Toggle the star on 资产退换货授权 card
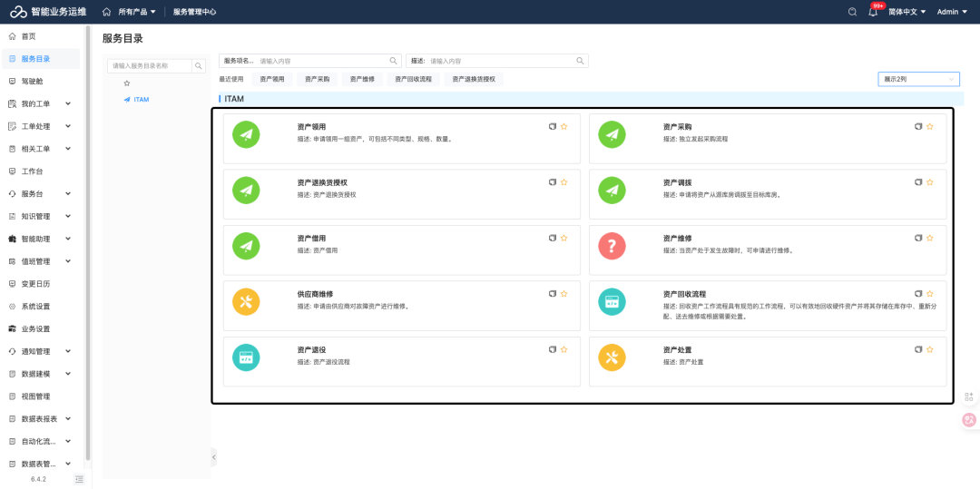The width and height of the screenshot is (980, 489). [563, 181]
